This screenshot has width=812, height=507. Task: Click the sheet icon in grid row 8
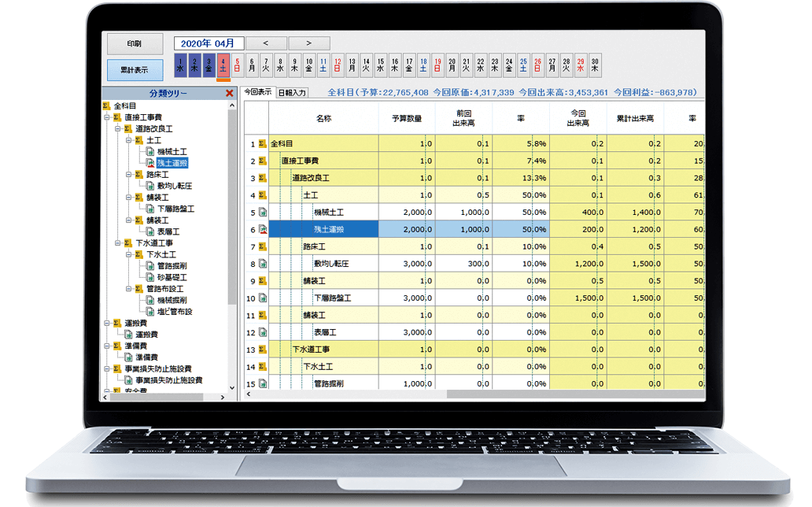pos(262,265)
